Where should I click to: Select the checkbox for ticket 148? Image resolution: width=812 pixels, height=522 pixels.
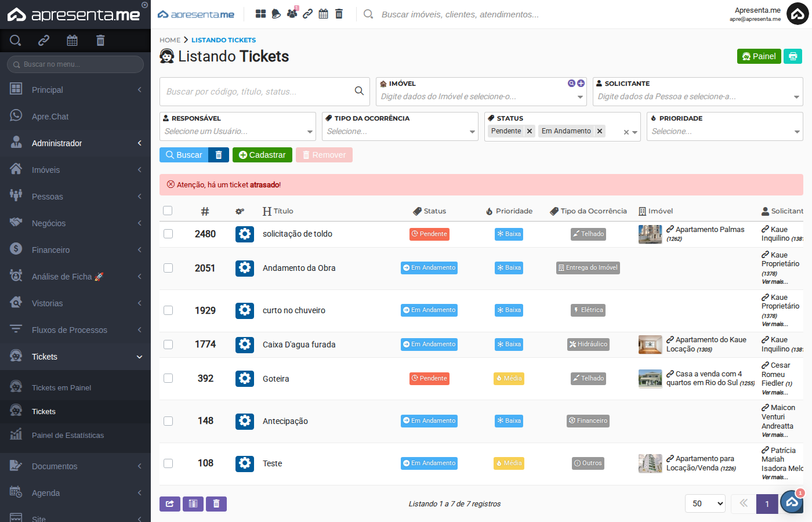(x=168, y=421)
